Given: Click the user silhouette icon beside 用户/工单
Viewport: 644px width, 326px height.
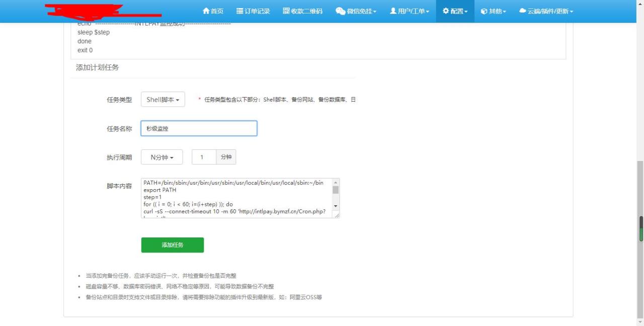Looking at the screenshot, I should pyautogui.click(x=393, y=11).
